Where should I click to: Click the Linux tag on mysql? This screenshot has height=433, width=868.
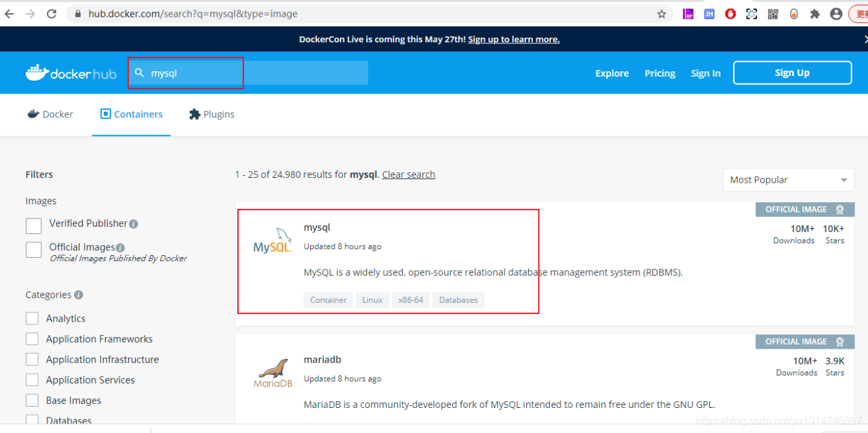tap(372, 300)
